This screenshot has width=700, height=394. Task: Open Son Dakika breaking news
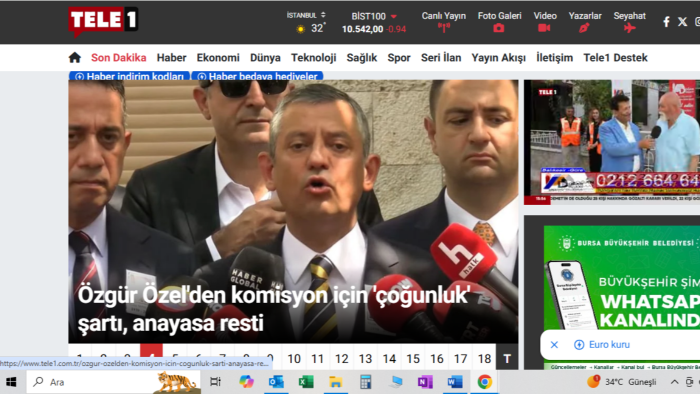pyautogui.click(x=119, y=58)
